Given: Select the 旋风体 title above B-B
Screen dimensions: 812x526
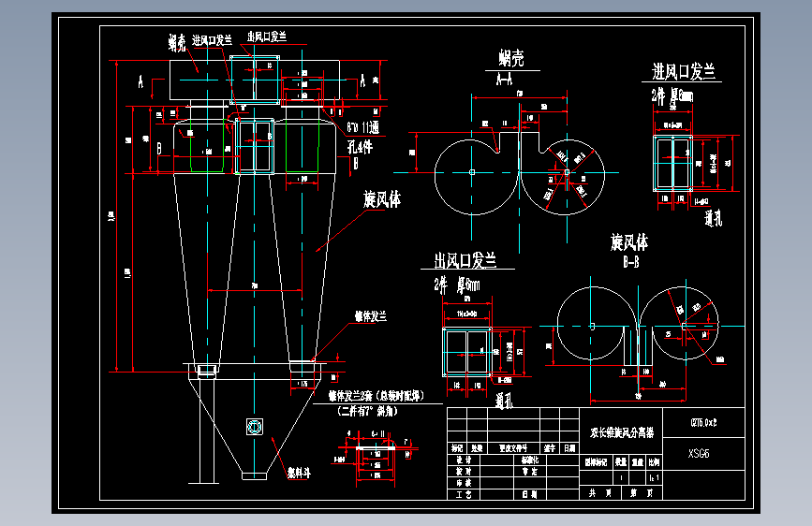Looking at the screenshot, I should click(x=629, y=241).
